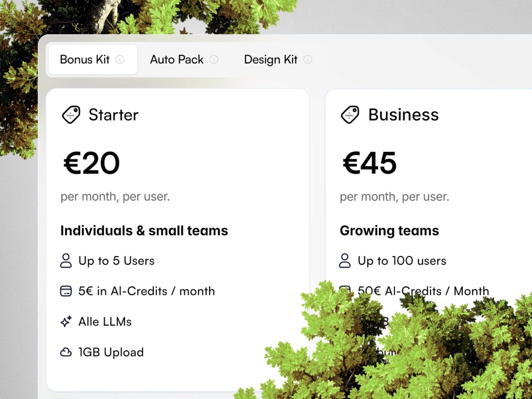Click the Alle LLMs feature text

105,322
